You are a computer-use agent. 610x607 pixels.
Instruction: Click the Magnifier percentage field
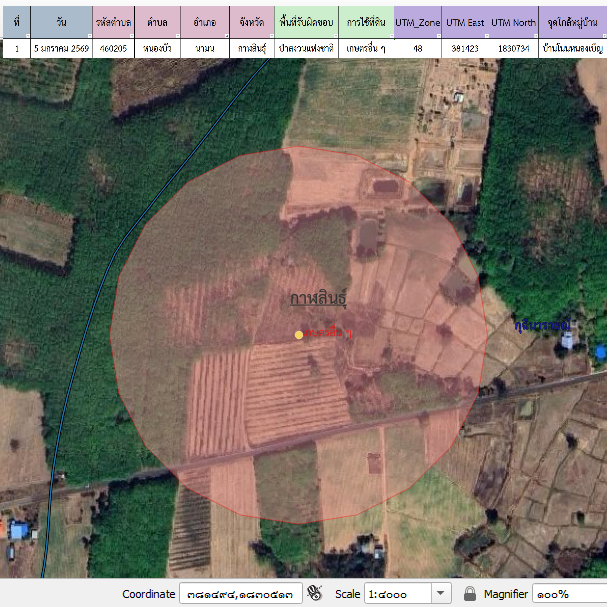point(570,593)
